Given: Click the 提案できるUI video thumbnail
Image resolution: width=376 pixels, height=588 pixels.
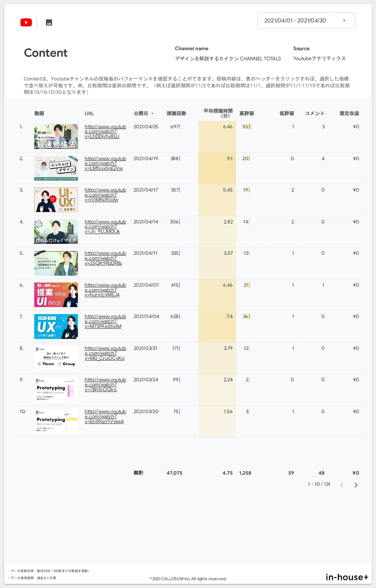Looking at the screenshot, I should (56, 295).
